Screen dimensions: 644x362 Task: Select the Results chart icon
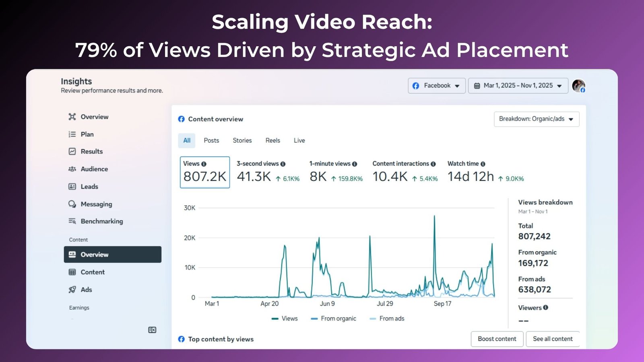[x=72, y=152]
